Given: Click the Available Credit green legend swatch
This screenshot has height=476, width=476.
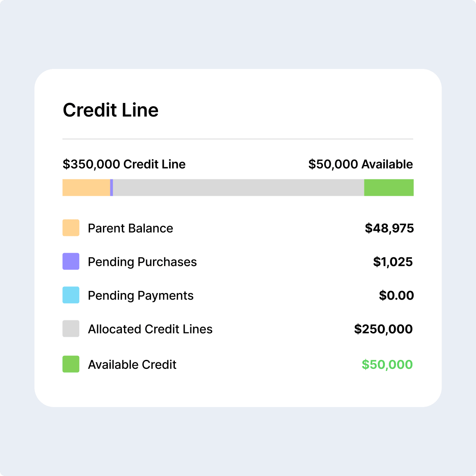Looking at the screenshot, I should pyautogui.click(x=71, y=364).
